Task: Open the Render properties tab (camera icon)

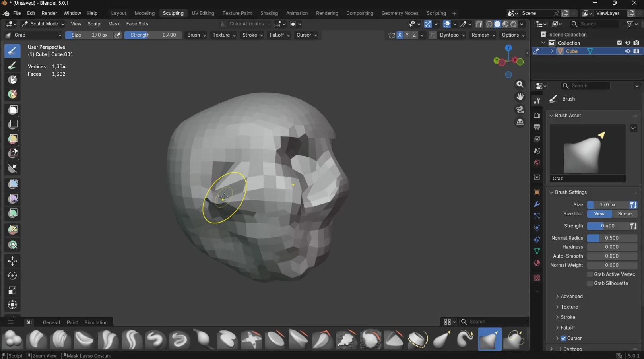Action: 537,115
